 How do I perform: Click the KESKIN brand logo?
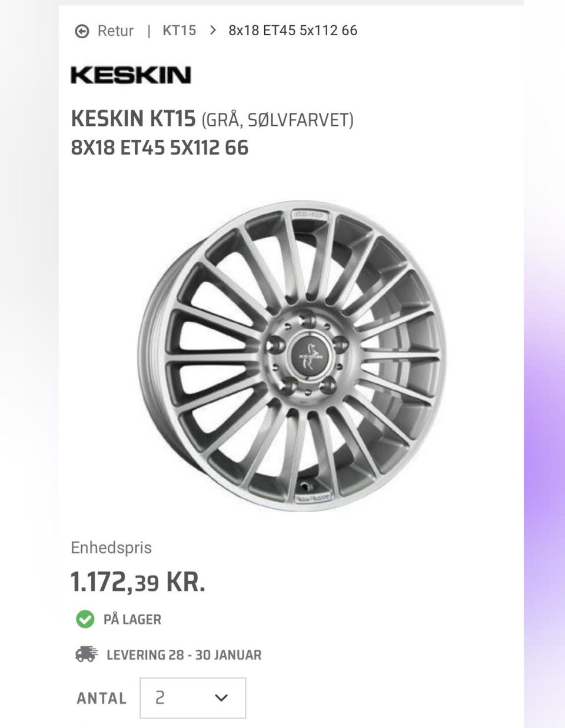131,75
